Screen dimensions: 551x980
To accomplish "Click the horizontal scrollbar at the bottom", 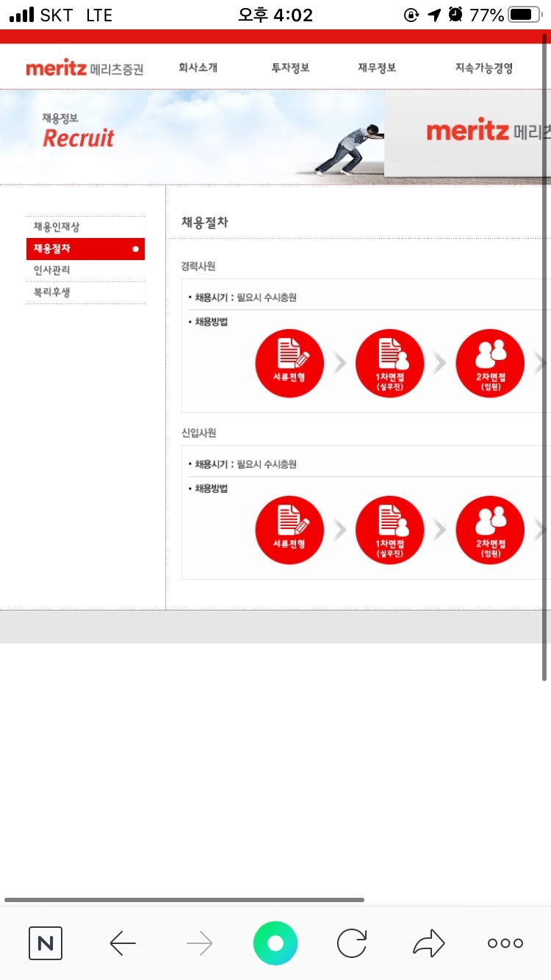I will click(184, 899).
